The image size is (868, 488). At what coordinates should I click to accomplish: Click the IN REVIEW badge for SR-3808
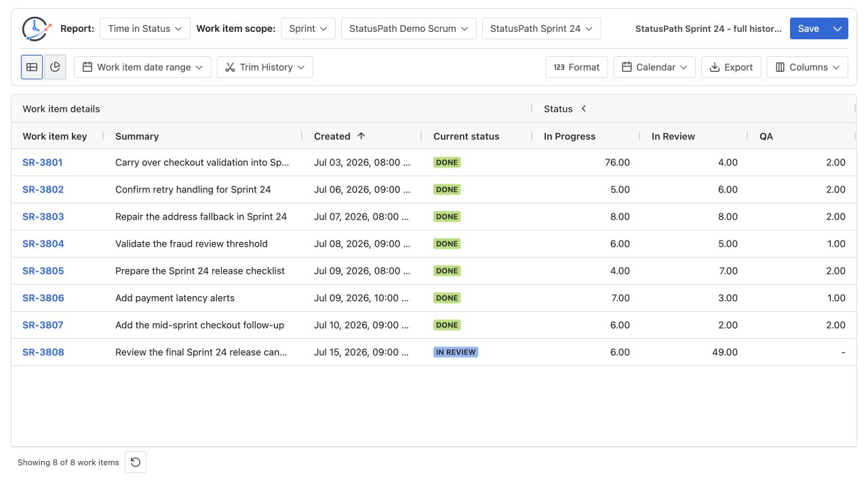click(456, 352)
